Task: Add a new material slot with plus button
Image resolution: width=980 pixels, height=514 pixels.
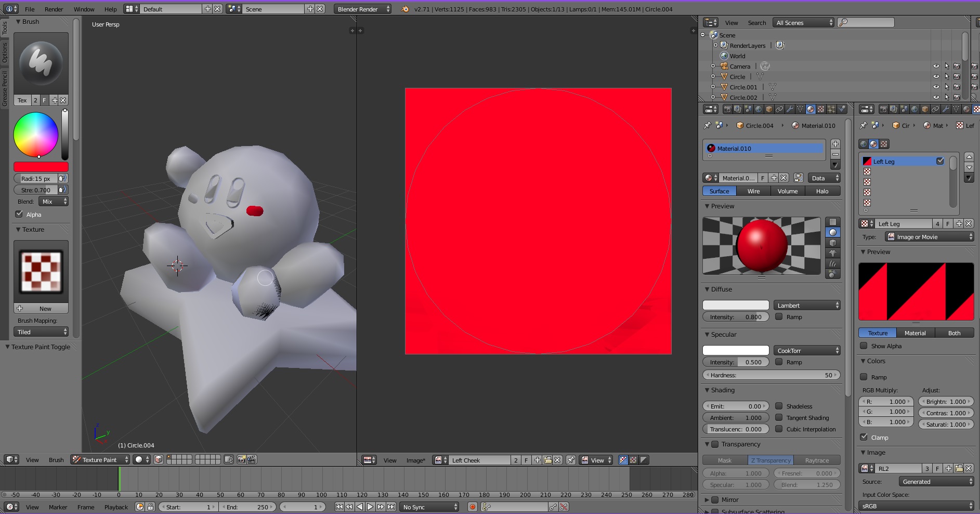Action: 835,144
